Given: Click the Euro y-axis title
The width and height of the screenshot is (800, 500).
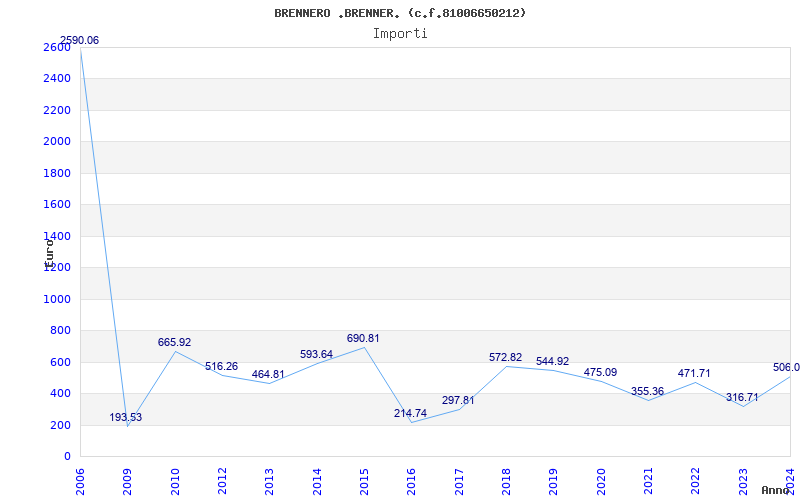Looking at the screenshot, I should [48, 251].
